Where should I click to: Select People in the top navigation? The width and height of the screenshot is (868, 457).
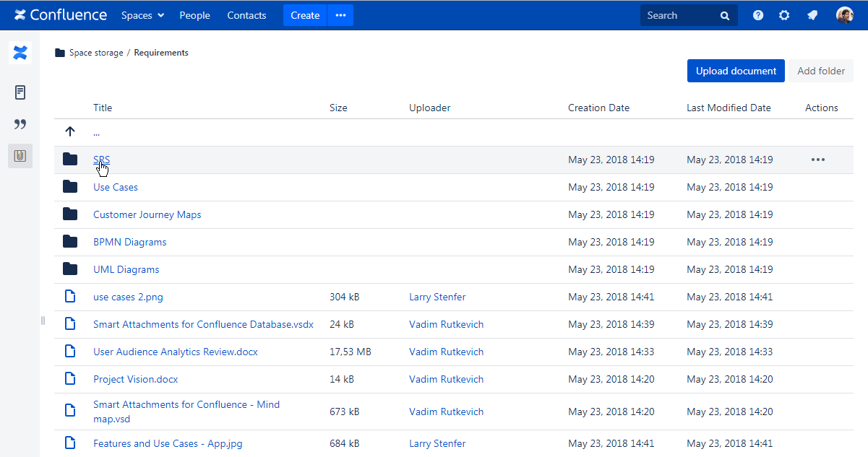[x=194, y=14]
